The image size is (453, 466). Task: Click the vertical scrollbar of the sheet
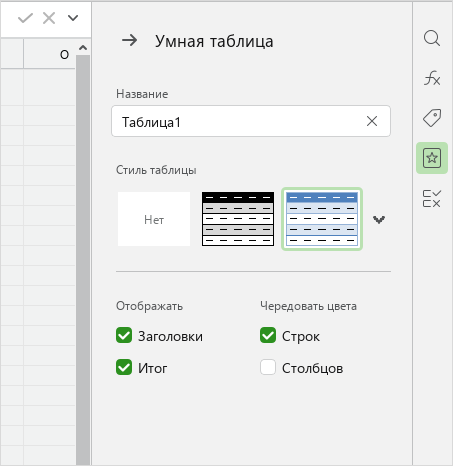pyautogui.click(x=83, y=260)
